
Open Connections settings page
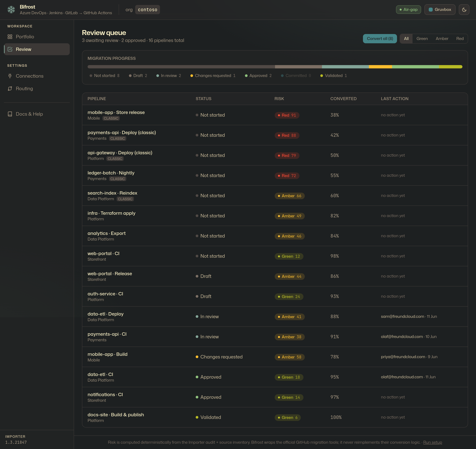point(37,76)
